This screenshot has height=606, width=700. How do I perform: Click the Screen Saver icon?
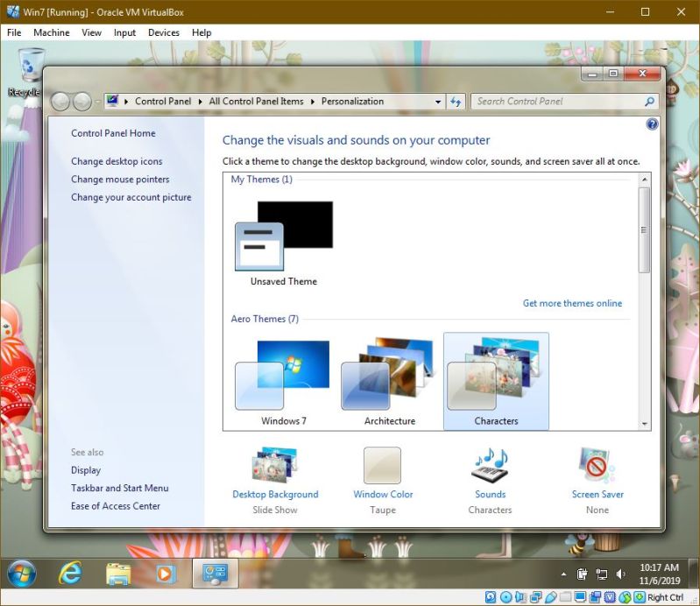pyautogui.click(x=597, y=465)
